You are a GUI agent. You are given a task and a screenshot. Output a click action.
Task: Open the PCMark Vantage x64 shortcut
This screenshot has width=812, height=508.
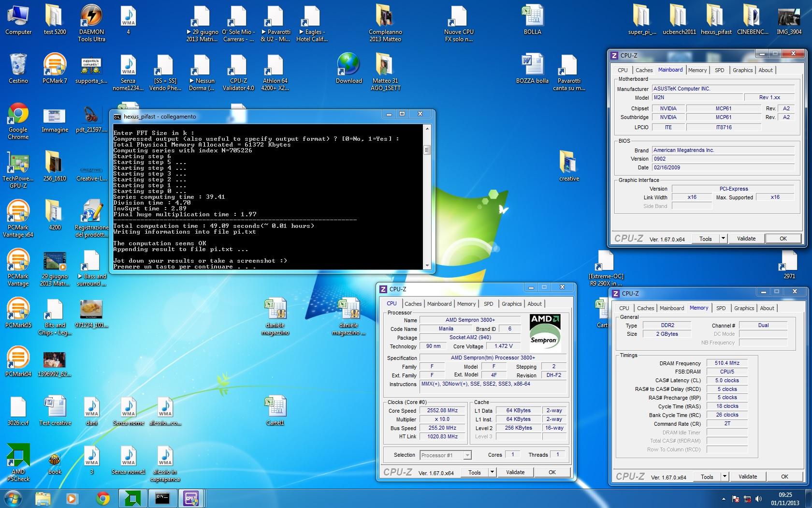(18, 219)
